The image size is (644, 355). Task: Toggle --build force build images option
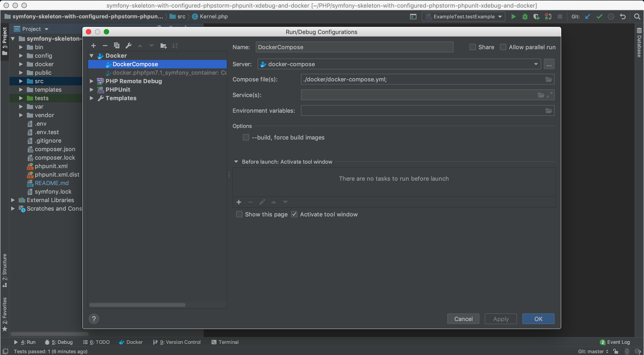coord(246,137)
